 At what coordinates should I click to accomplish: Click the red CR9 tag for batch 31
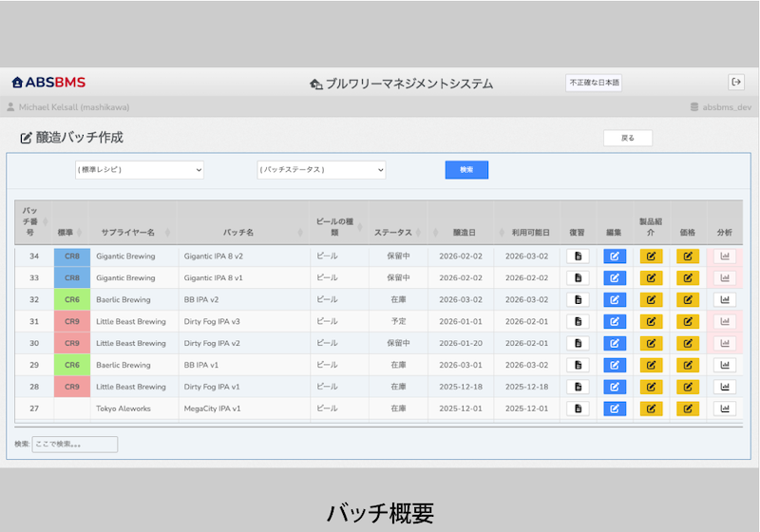[x=72, y=322]
